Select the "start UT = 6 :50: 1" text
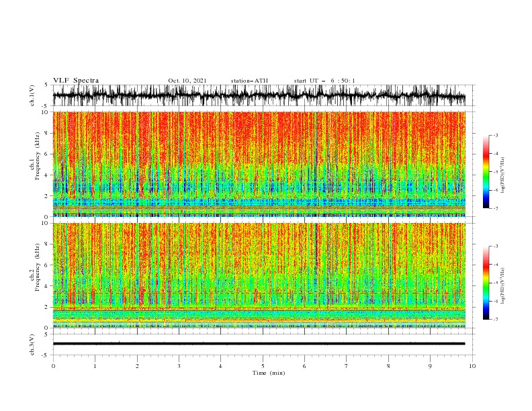Screen dimensions: 532x411 324,81
